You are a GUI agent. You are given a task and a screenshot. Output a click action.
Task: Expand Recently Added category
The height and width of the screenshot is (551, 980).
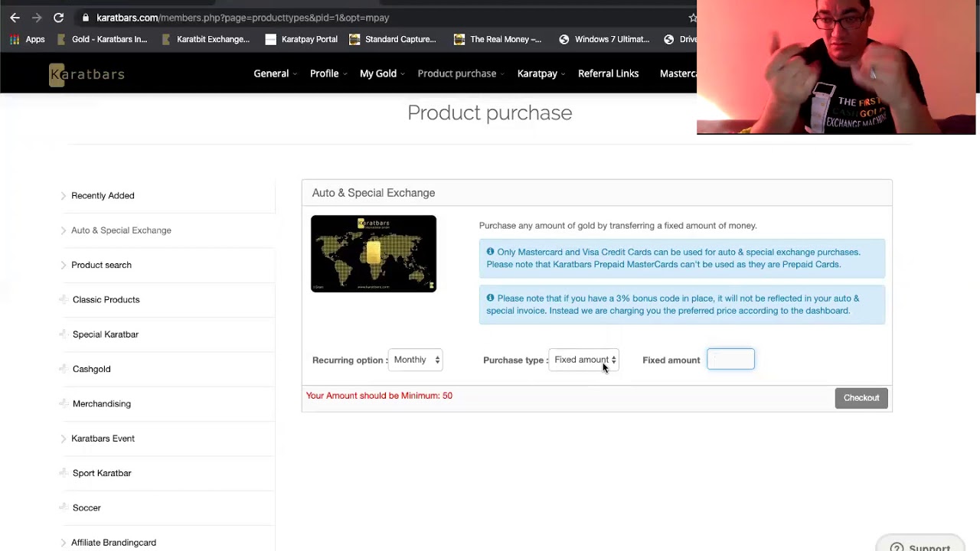[103, 195]
